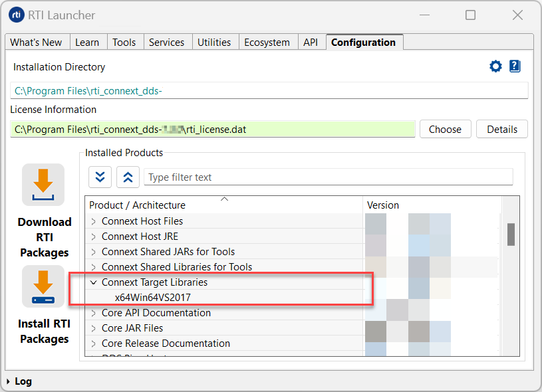Open the help book icon
Image resolution: width=542 pixels, height=392 pixels.
515,66
